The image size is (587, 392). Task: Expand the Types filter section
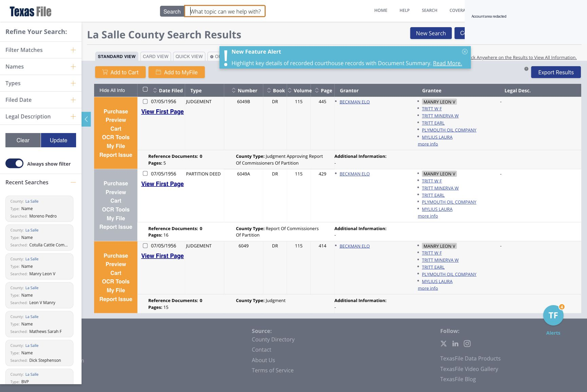pyautogui.click(x=73, y=83)
